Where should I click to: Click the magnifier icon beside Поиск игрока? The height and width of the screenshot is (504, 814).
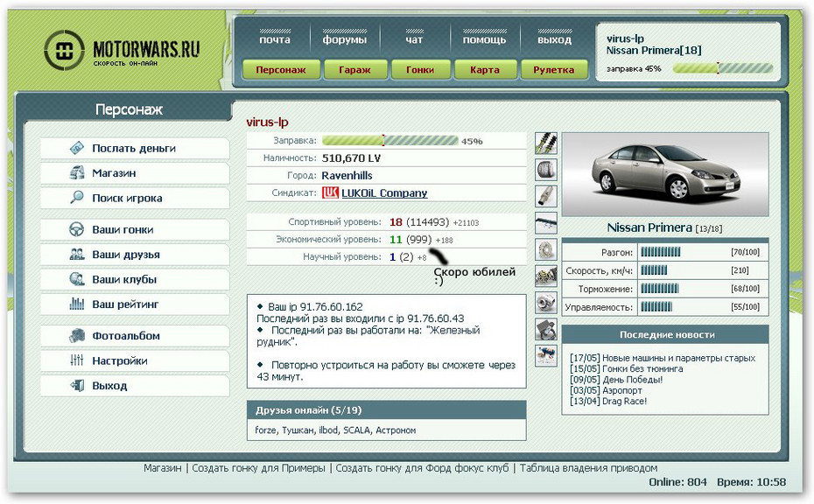[x=77, y=198]
